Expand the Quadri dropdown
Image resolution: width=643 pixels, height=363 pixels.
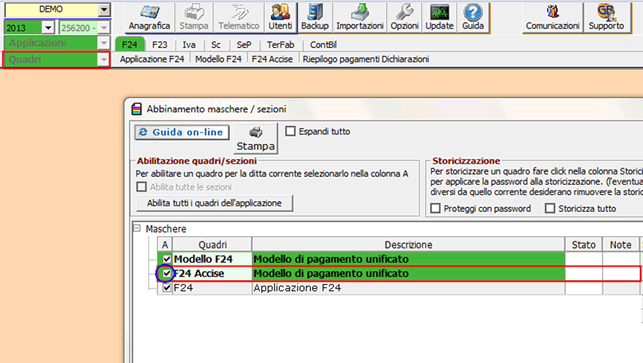pos(104,59)
